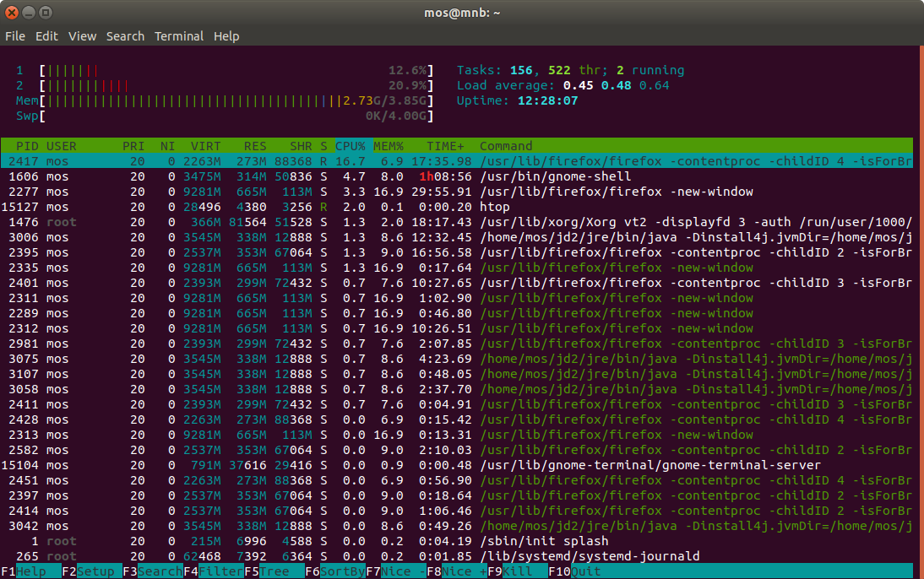Select the firefox thread PID 2289
The height and width of the screenshot is (579, 924).
tap(457, 313)
